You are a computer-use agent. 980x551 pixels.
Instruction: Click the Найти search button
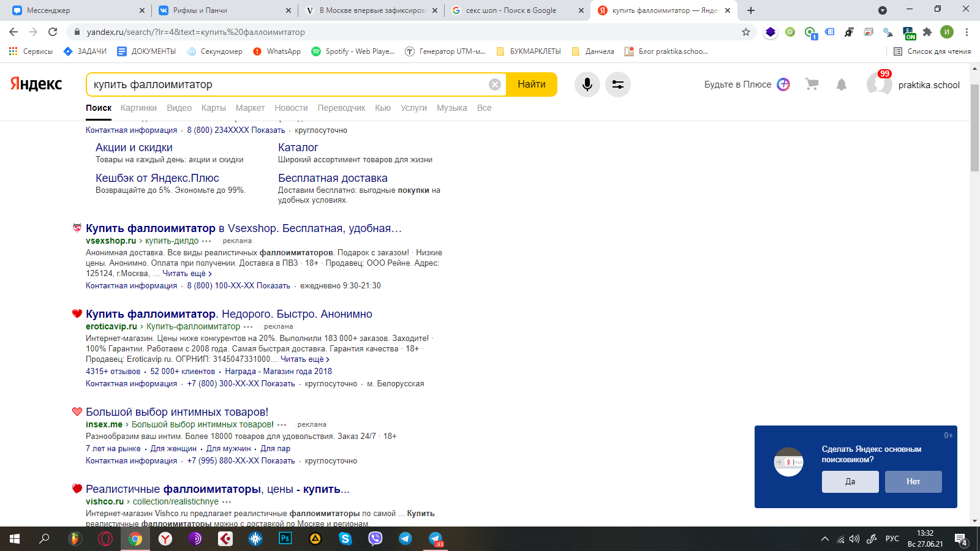532,84
